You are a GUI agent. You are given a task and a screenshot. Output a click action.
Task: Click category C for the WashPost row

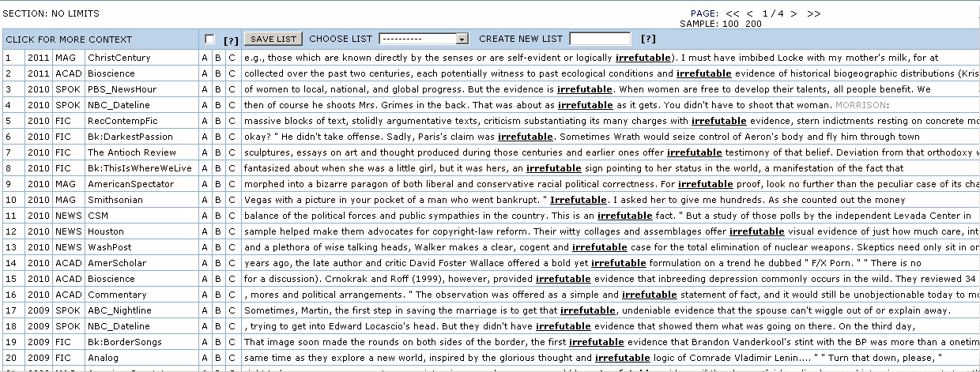click(232, 247)
